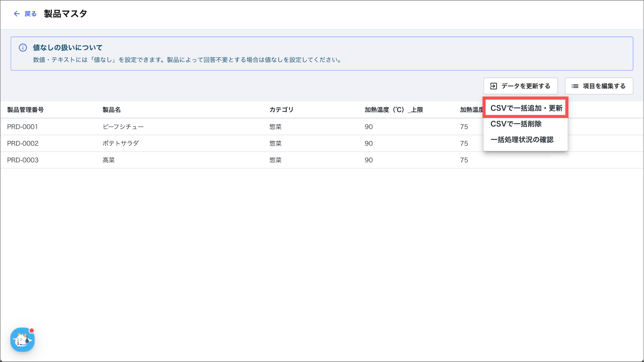Open the データを更新する dropdown button
644x362 pixels.
point(520,86)
